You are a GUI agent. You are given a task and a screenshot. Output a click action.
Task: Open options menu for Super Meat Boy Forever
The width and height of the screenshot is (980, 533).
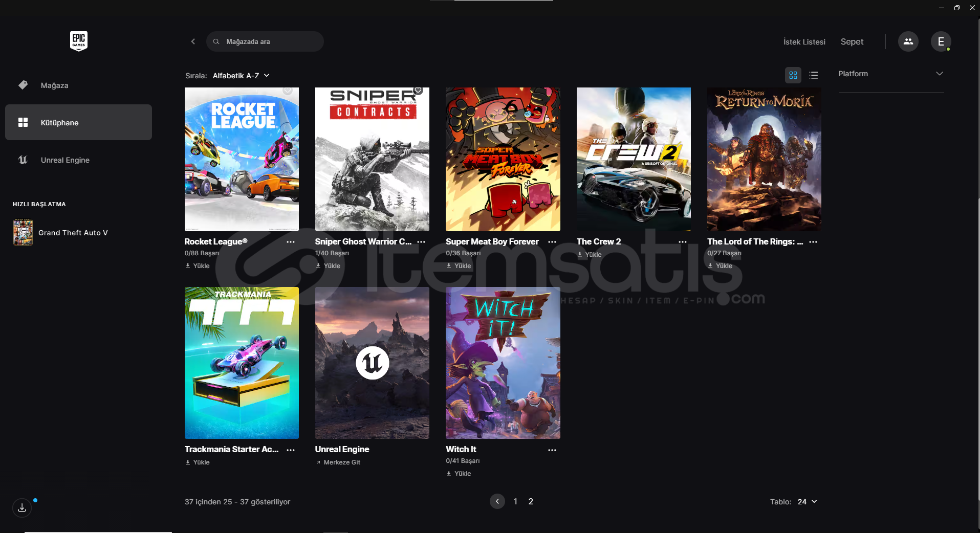[x=552, y=242]
